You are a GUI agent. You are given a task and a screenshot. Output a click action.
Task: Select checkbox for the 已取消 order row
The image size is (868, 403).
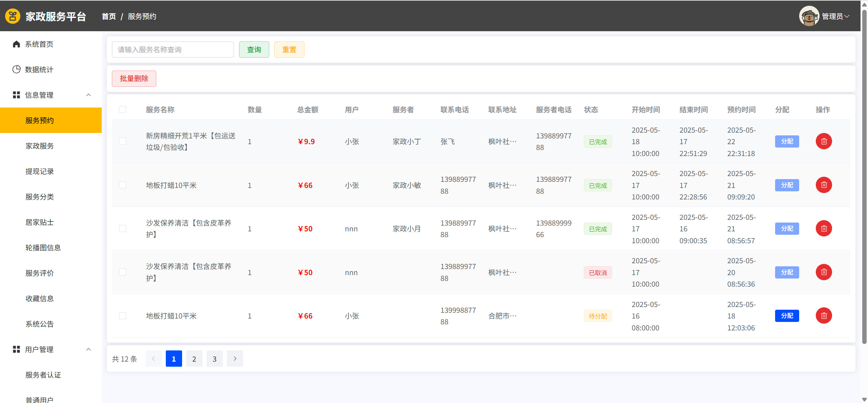tap(122, 272)
